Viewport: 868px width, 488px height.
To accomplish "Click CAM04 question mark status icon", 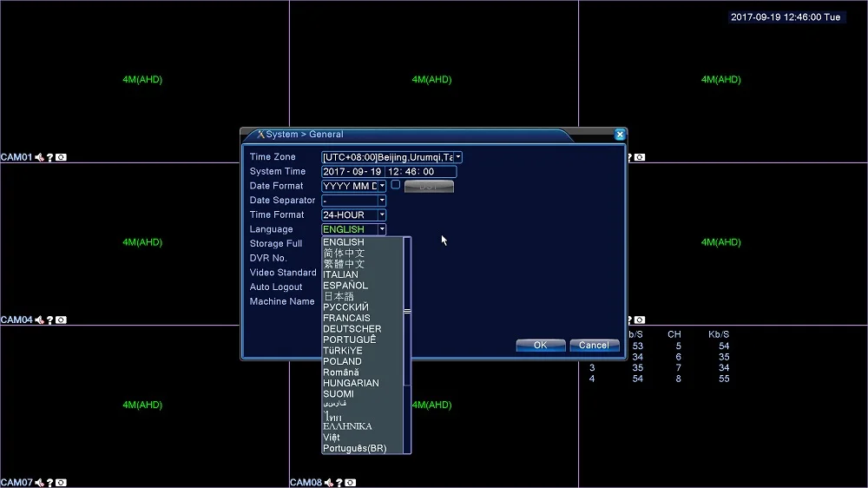I will coord(49,320).
